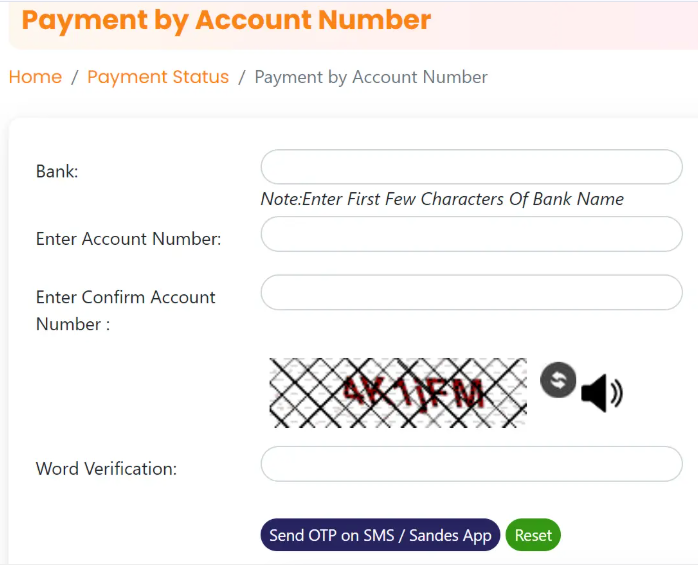Click the Enter Account Number text box

[x=471, y=235]
